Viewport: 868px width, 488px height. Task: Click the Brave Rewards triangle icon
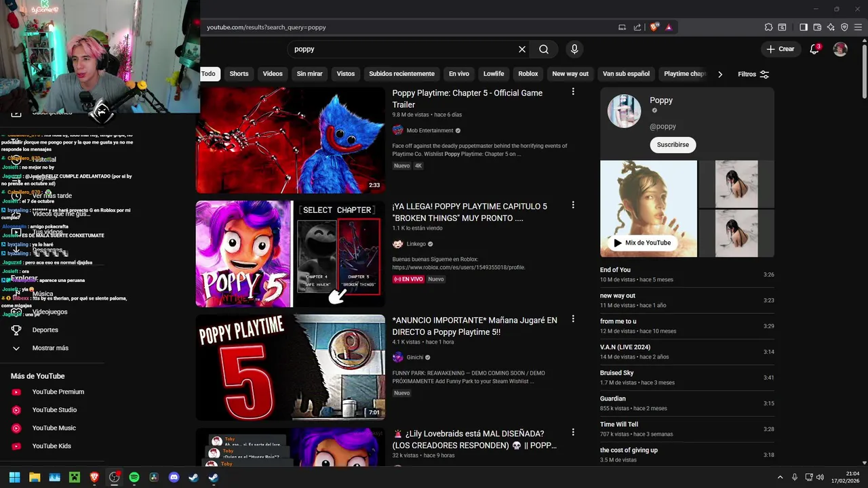tap(669, 27)
